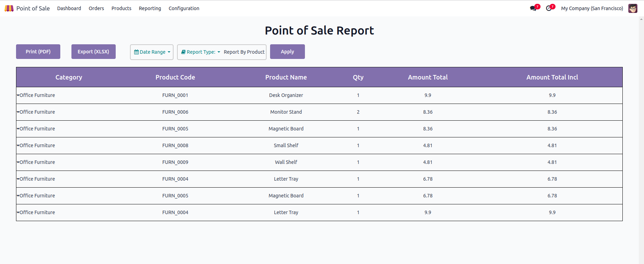Click the calendar icon in Date Range

click(136, 52)
